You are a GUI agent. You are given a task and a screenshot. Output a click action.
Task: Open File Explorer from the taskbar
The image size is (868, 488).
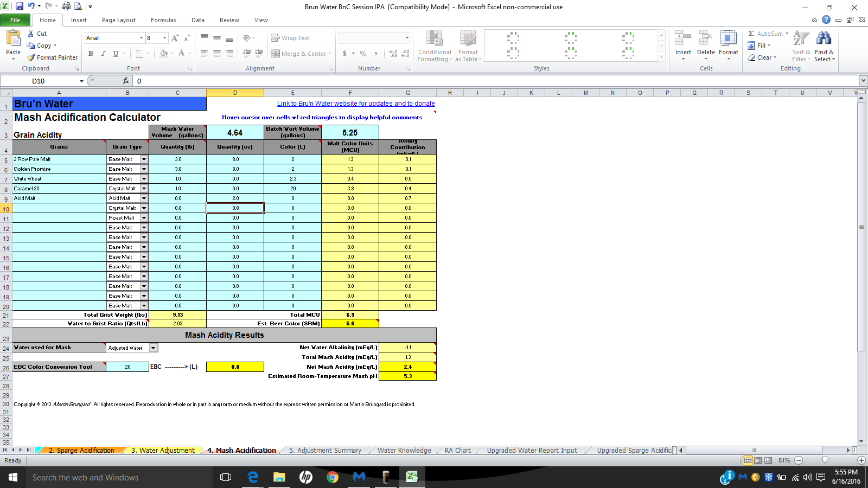(279, 477)
